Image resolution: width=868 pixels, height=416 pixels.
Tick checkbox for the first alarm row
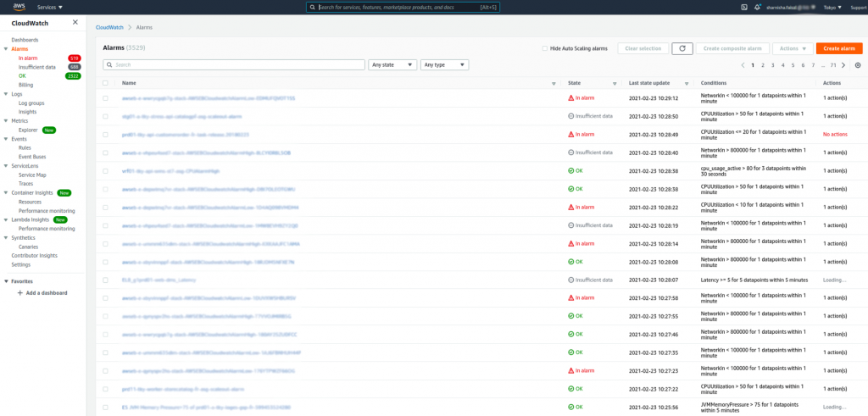click(105, 98)
